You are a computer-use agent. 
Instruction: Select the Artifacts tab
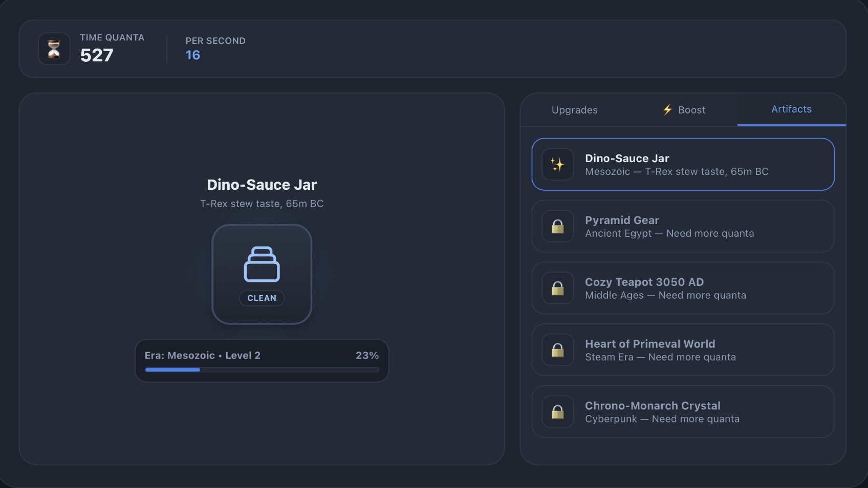(x=791, y=109)
